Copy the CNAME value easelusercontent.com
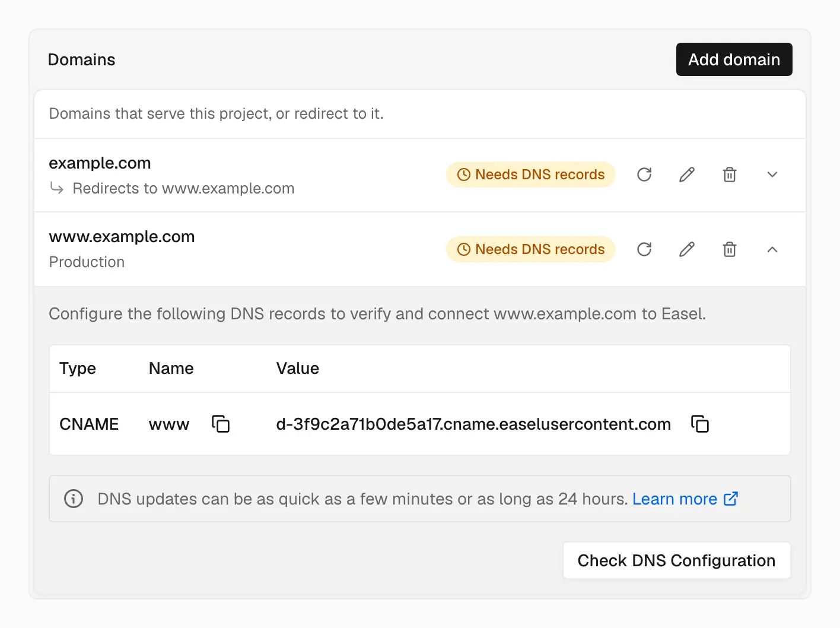The image size is (840, 628). pyautogui.click(x=700, y=424)
